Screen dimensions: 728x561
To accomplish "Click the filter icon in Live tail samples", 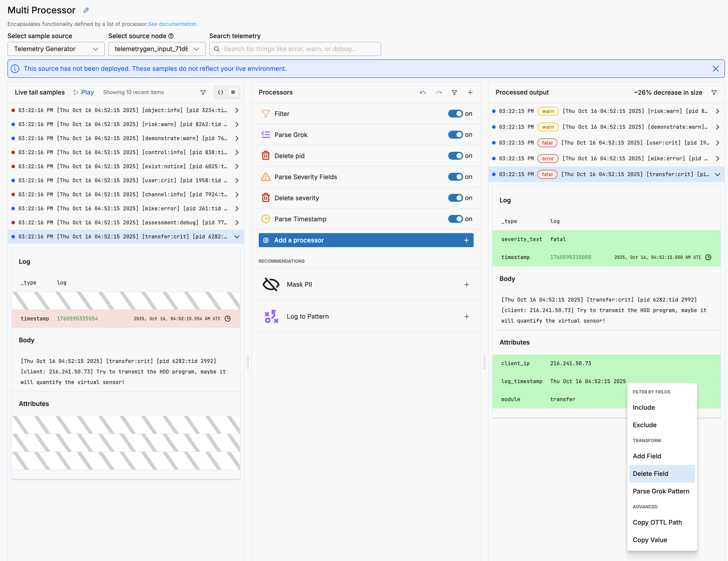I will (203, 92).
